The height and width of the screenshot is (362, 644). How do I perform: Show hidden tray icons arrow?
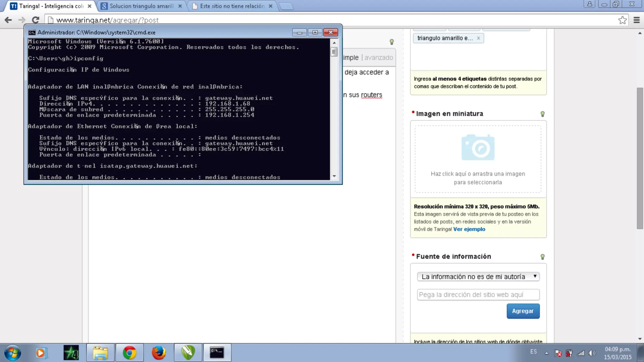tap(546, 353)
